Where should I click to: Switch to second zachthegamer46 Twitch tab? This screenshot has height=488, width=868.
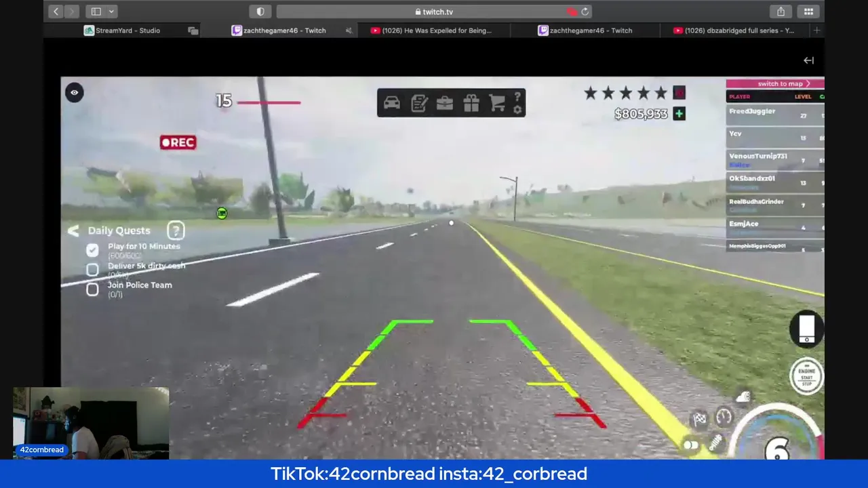click(x=585, y=30)
